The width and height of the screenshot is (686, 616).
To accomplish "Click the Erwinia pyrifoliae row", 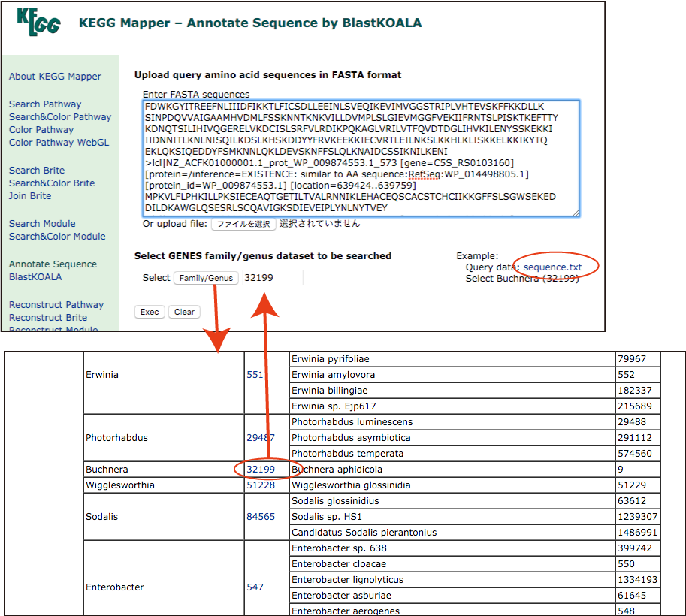I will pos(452,359).
